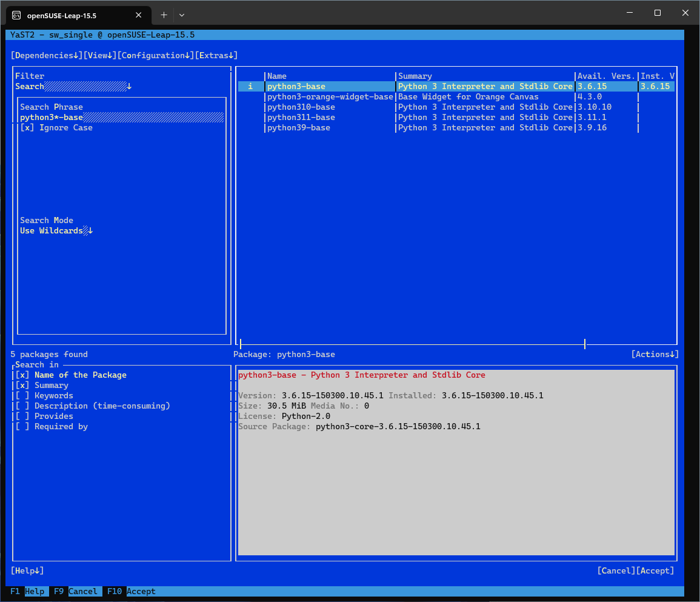Click the terminal tab icon for openSUSE
This screenshot has height=602, width=700.
[x=16, y=16]
